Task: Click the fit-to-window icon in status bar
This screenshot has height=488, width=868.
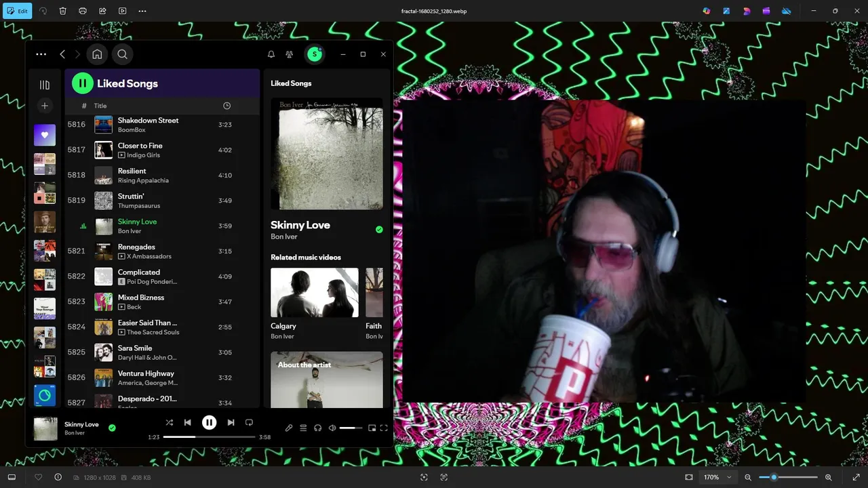Action: (x=689, y=477)
